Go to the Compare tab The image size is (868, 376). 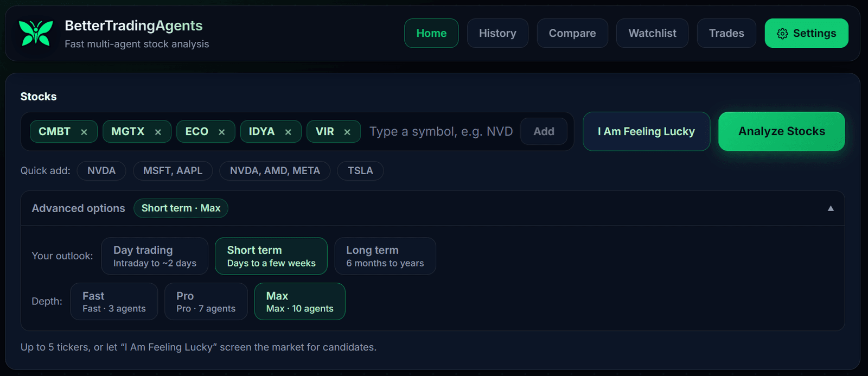pyautogui.click(x=572, y=33)
